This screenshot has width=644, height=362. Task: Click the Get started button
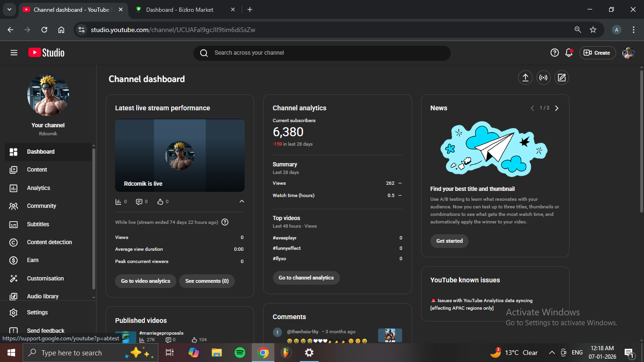449,241
